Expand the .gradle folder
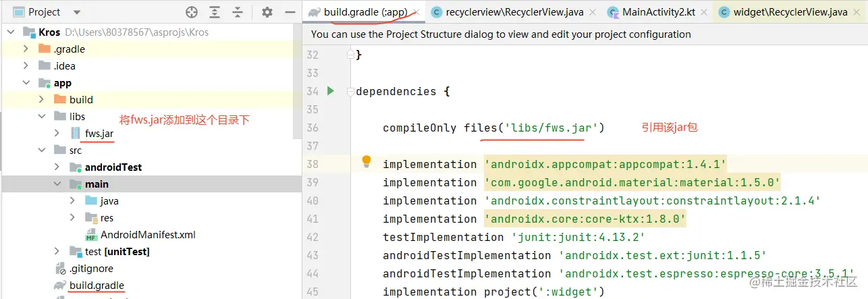The image size is (868, 299). coord(26,49)
